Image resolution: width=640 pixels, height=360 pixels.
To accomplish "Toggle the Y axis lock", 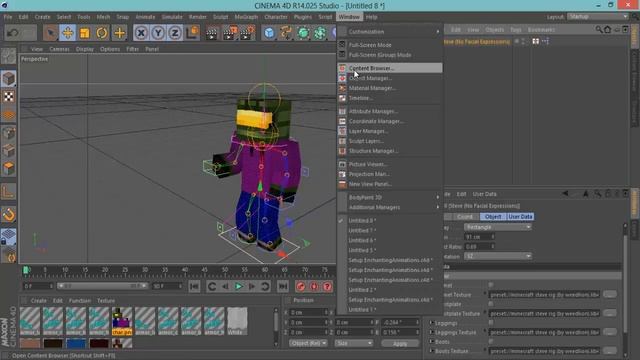I will 158,33.
